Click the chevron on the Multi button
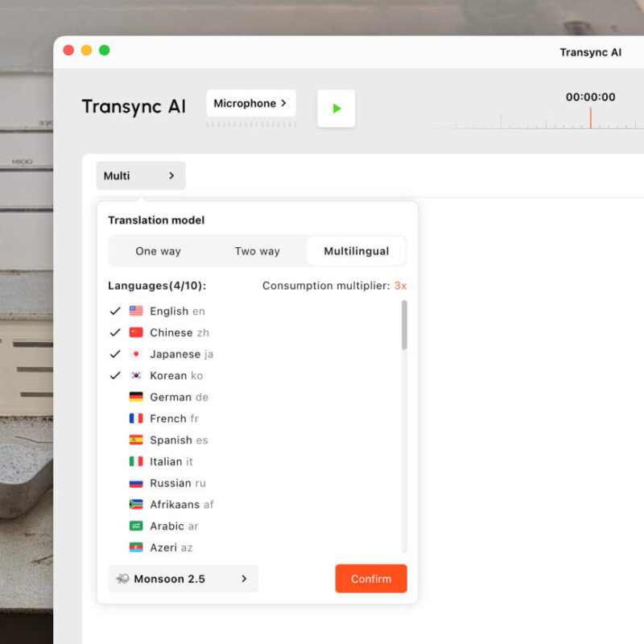 click(171, 175)
